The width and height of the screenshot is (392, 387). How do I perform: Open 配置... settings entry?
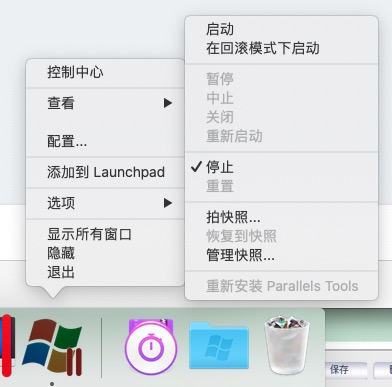(x=105, y=141)
